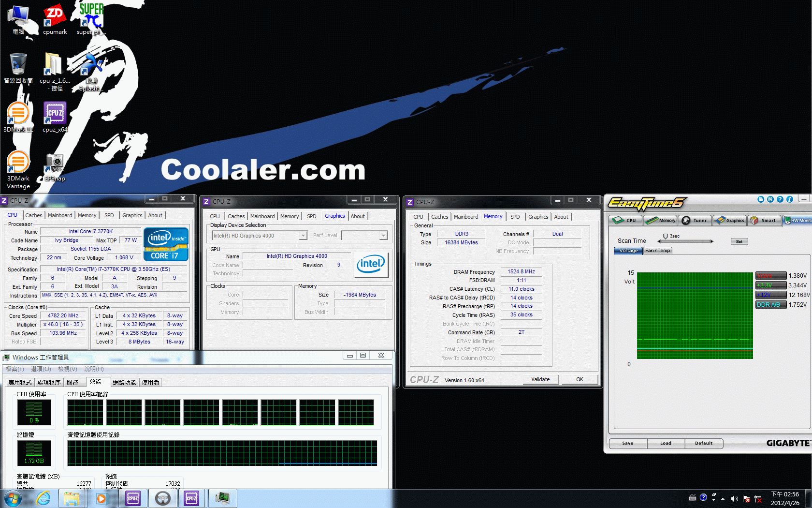Click the +3.3V legend color label
The height and width of the screenshot is (508, 812).
(x=771, y=285)
